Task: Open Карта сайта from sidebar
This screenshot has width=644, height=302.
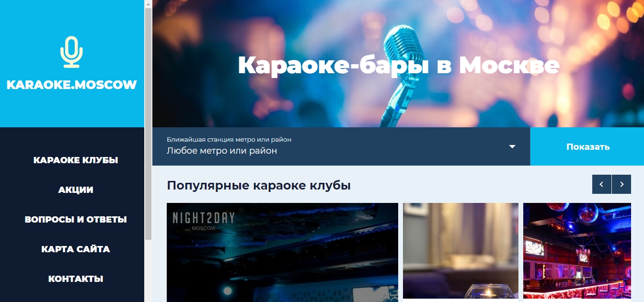Action: (x=76, y=249)
